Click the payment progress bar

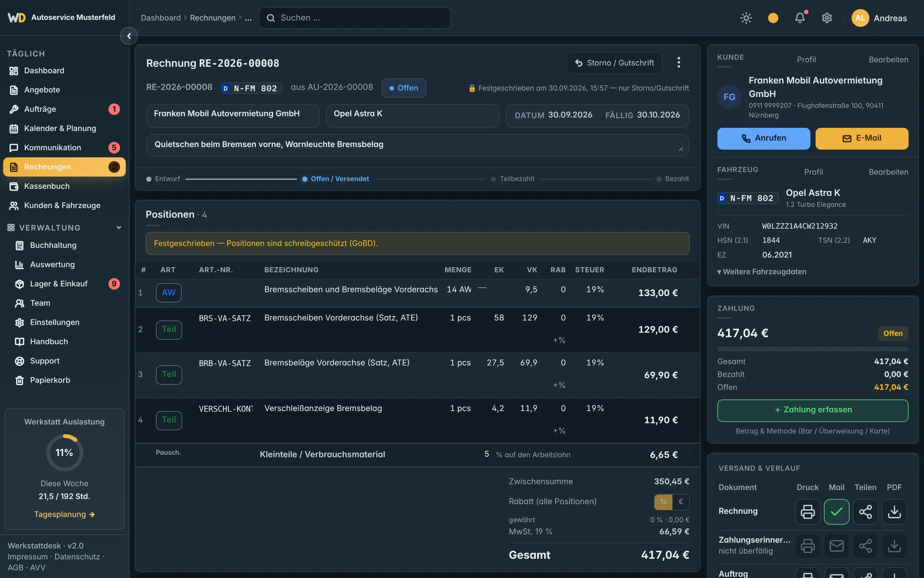pyautogui.click(x=813, y=349)
